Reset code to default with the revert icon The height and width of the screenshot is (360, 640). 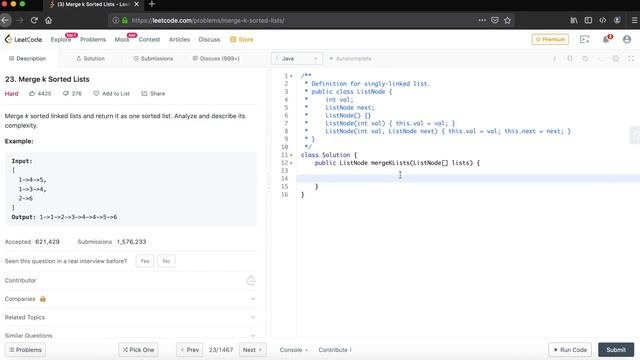pyautogui.click(x=585, y=58)
